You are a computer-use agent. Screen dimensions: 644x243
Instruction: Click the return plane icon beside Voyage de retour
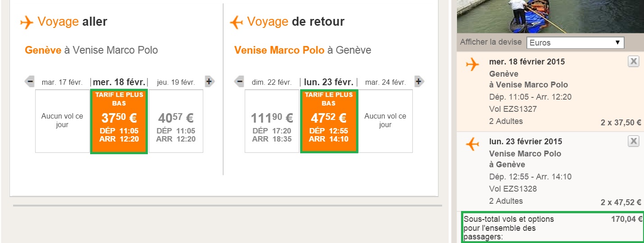click(237, 22)
